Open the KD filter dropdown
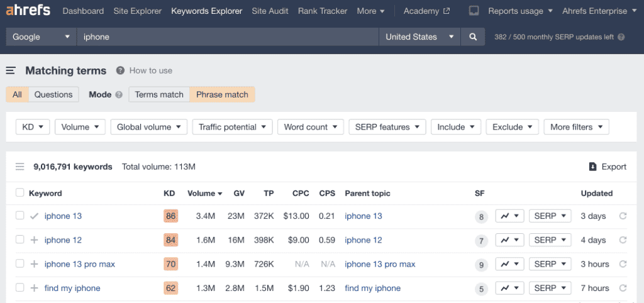The image size is (644, 303). pos(33,127)
